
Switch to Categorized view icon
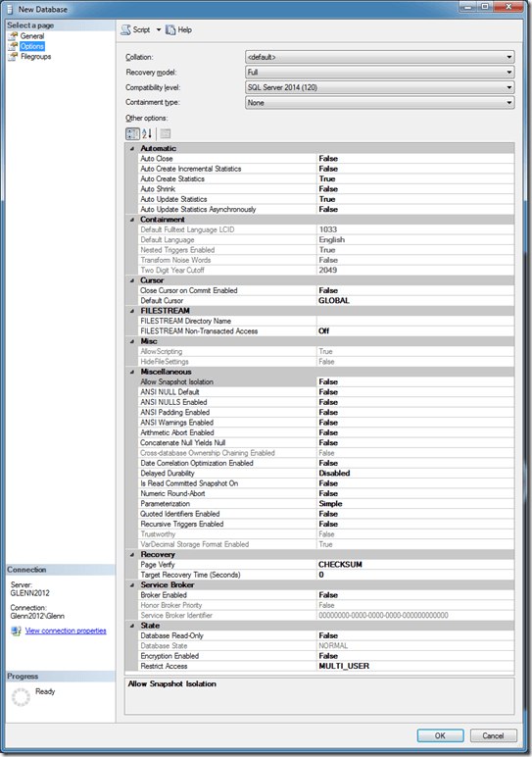pyautogui.click(x=132, y=133)
